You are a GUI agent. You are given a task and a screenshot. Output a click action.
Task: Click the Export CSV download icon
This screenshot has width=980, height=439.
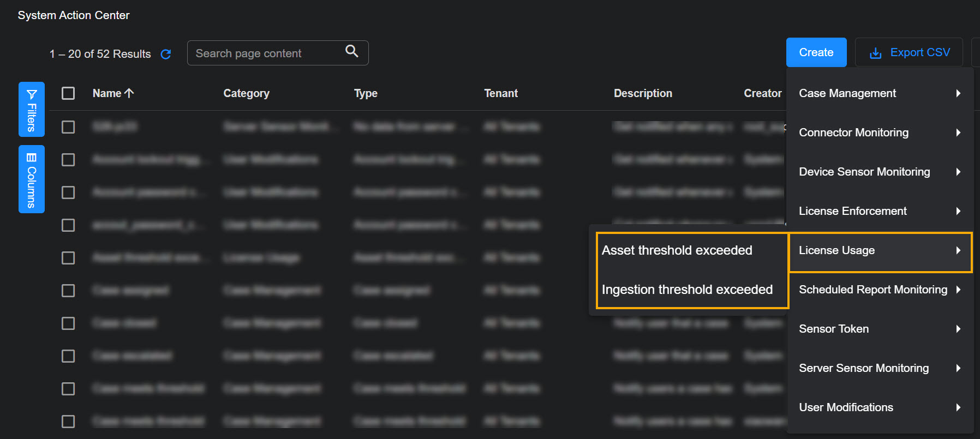[875, 53]
